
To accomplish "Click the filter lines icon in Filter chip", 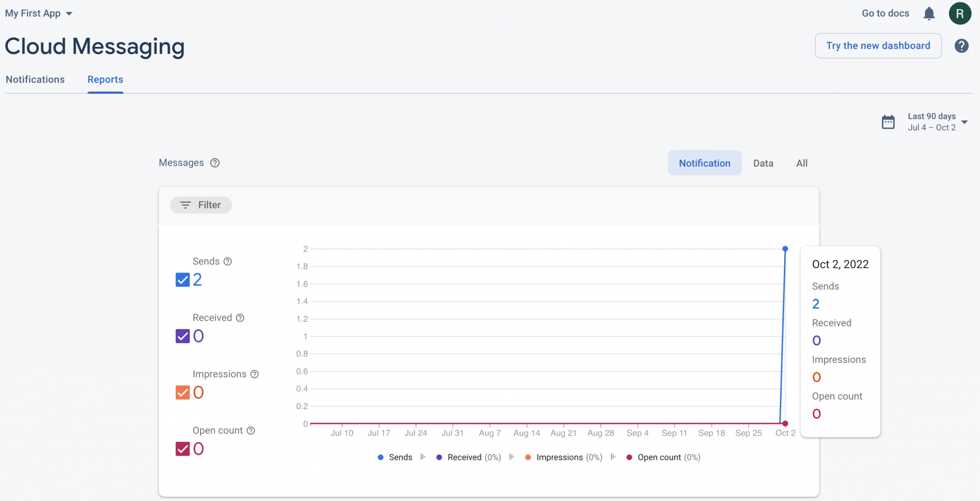I will pyautogui.click(x=185, y=205).
